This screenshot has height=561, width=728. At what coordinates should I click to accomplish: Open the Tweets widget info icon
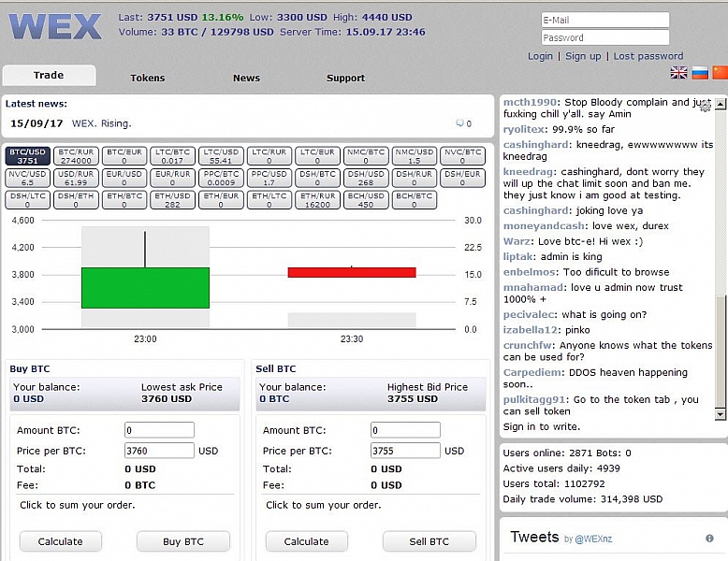pyautogui.click(x=709, y=539)
